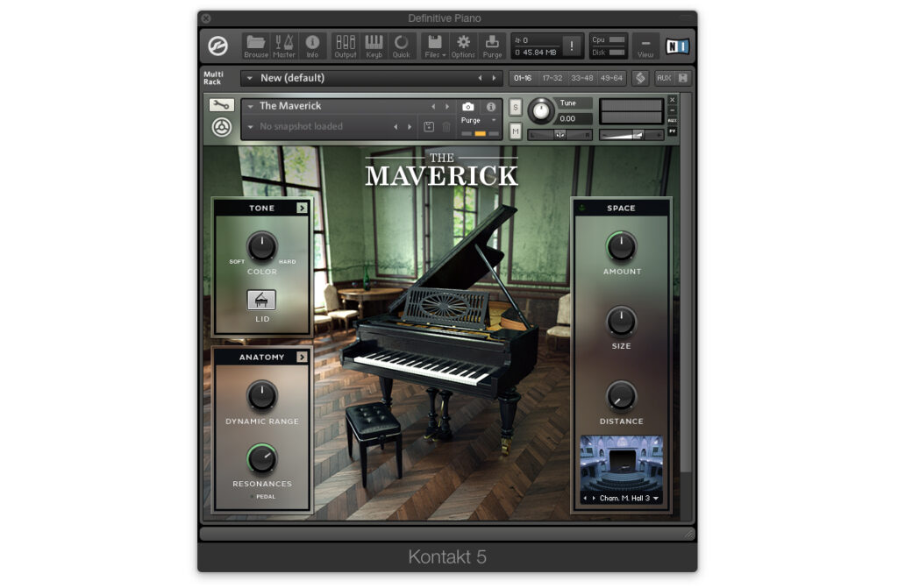Viewport: 898px width, 588px height.
Task: Solo The Maverick with S button
Action: [x=515, y=107]
